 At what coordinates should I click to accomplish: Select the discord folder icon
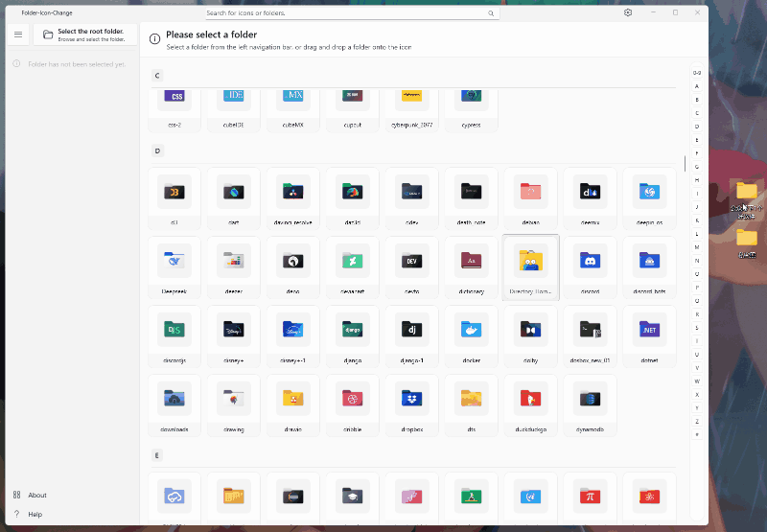tap(590, 267)
